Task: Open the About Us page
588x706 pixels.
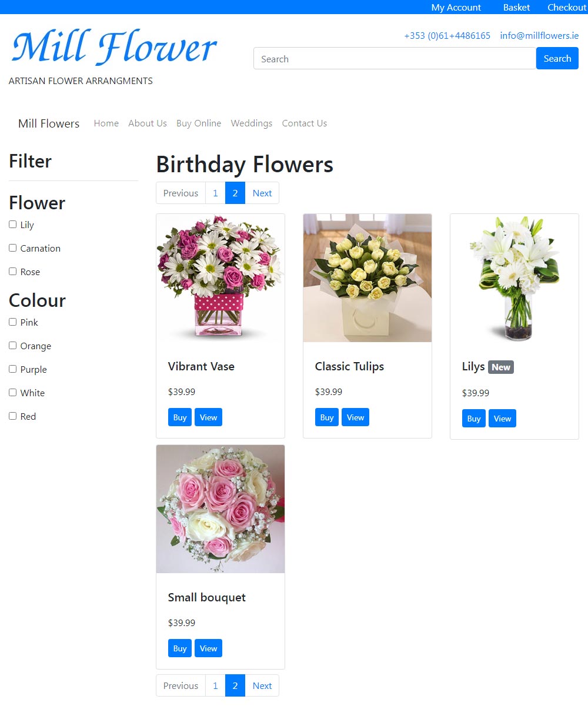Action: click(x=148, y=123)
